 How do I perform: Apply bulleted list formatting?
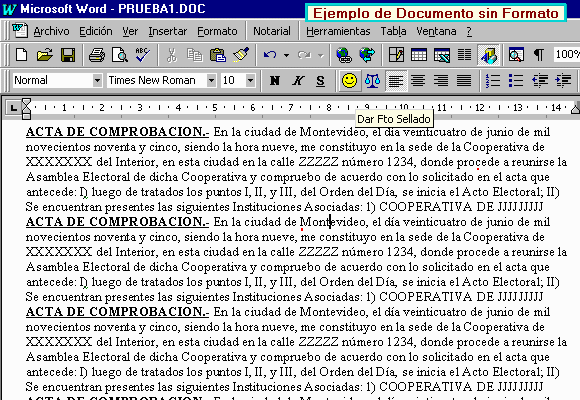[516, 80]
